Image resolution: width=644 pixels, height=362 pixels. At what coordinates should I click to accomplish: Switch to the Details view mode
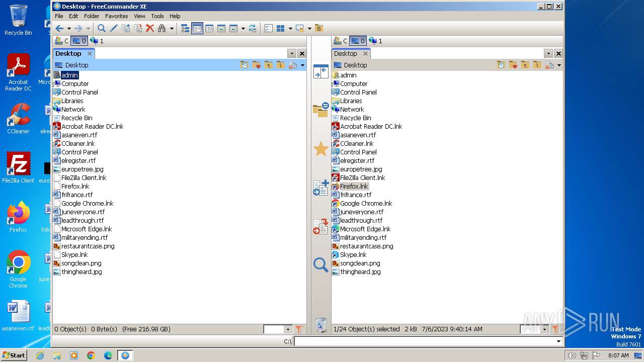[x=209, y=29]
